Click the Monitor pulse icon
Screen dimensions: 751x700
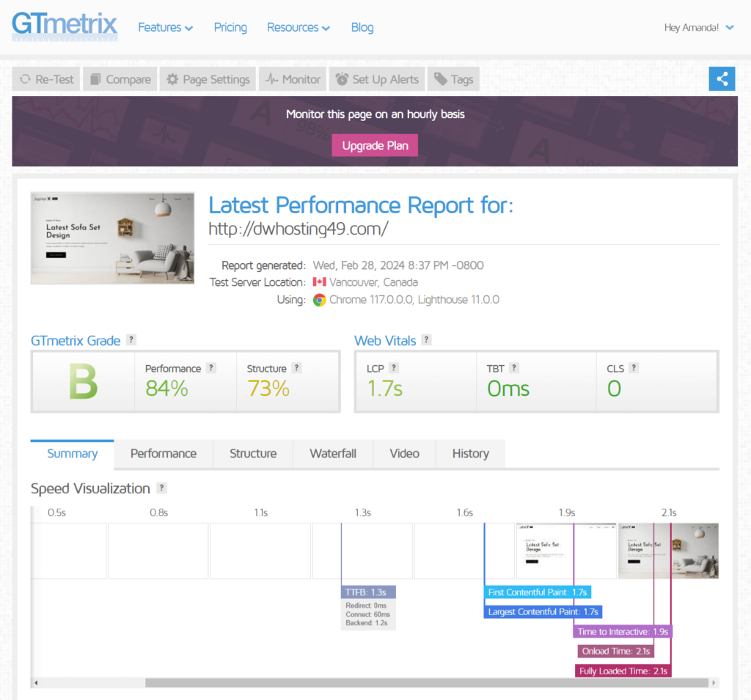[x=271, y=79]
